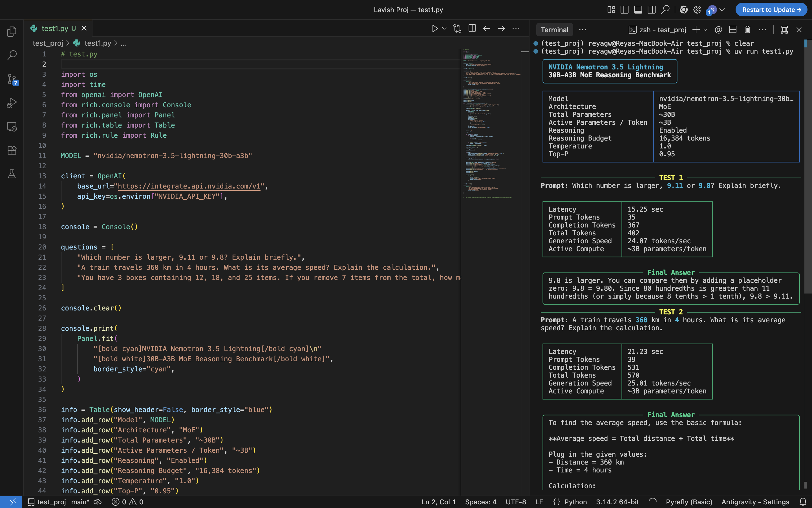Open changes comparison for test1.py

[457, 29]
